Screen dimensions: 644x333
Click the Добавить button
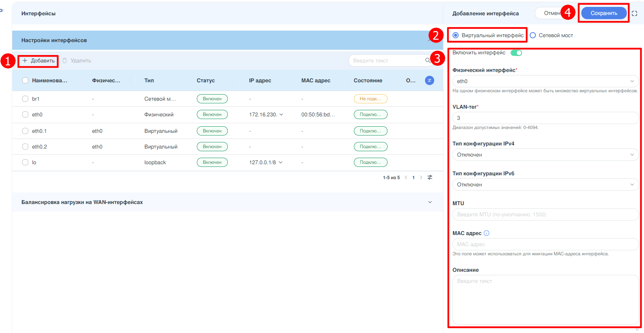coord(39,60)
